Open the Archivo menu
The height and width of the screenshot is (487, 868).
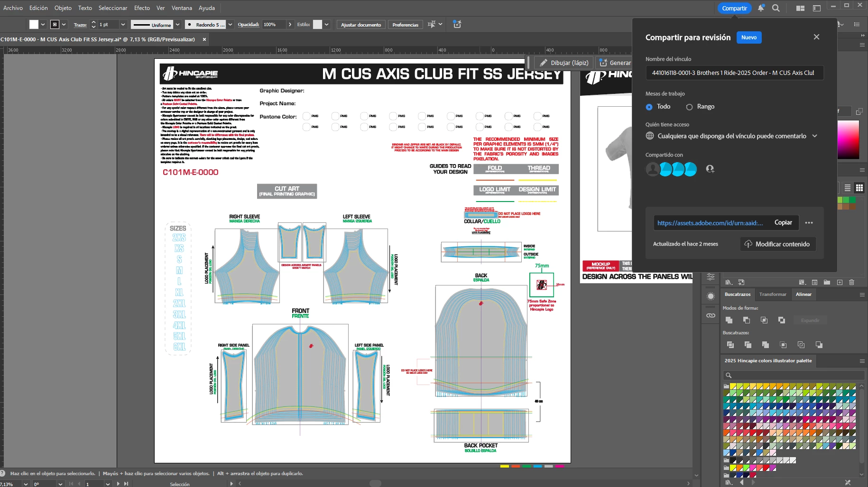tap(13, 8)
